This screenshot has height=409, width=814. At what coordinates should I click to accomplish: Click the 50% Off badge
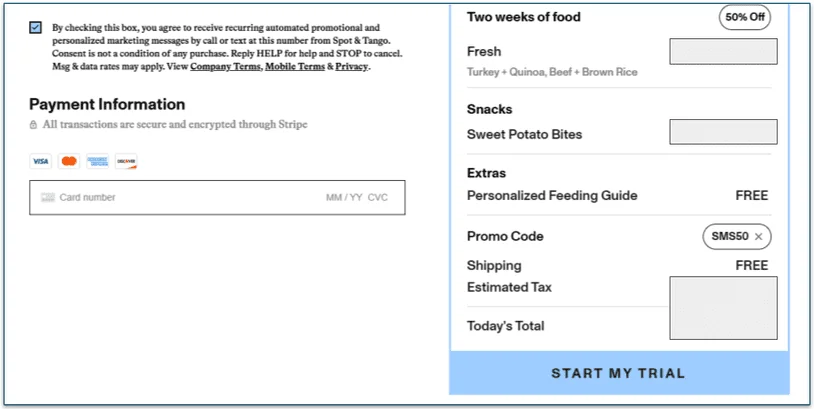(745, 17)
